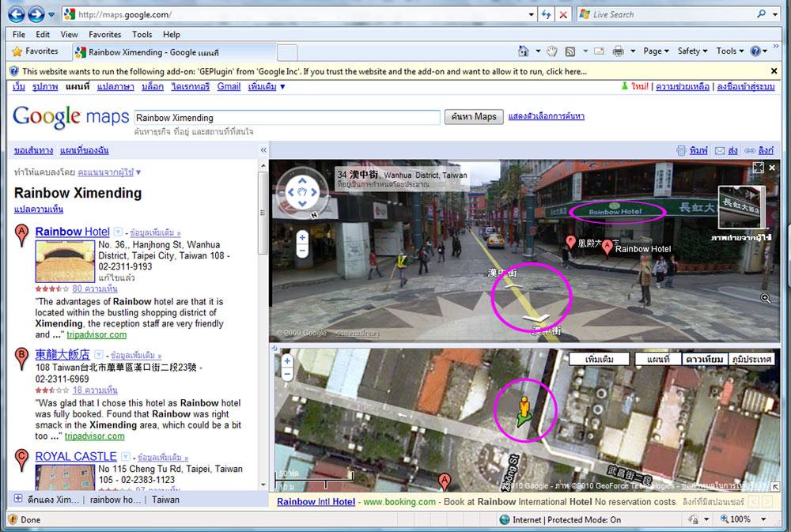Open the command bar Tools dropdown
The height and width of the screenshot is (532, 791).
click(729, 51)
